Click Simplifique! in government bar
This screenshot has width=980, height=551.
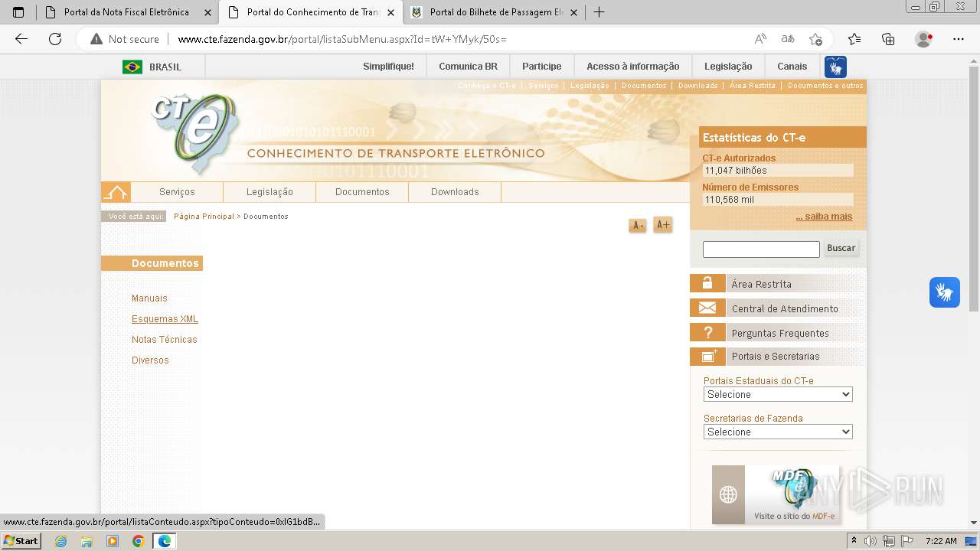click(388, 67)
